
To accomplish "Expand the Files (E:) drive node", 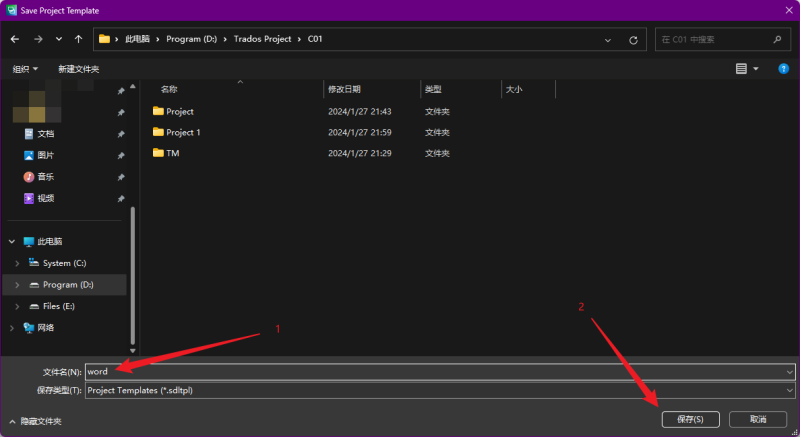I will (16, 306).
